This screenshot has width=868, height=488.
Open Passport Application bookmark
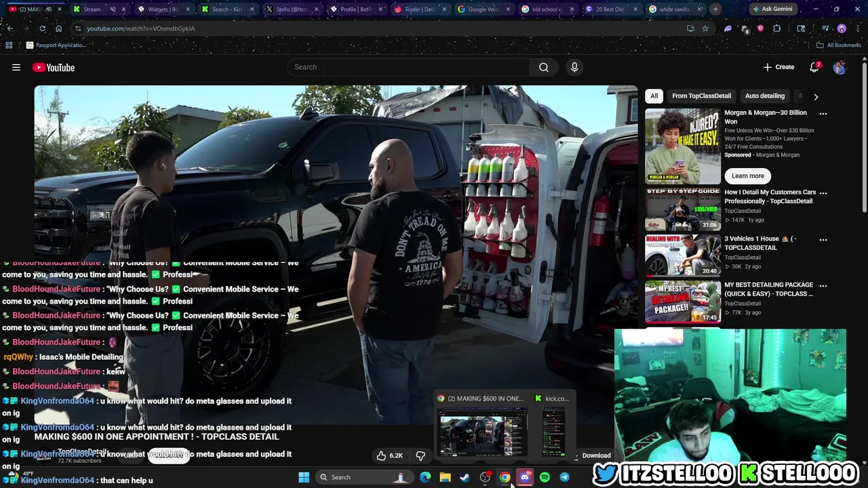click(x=56, y=45)
